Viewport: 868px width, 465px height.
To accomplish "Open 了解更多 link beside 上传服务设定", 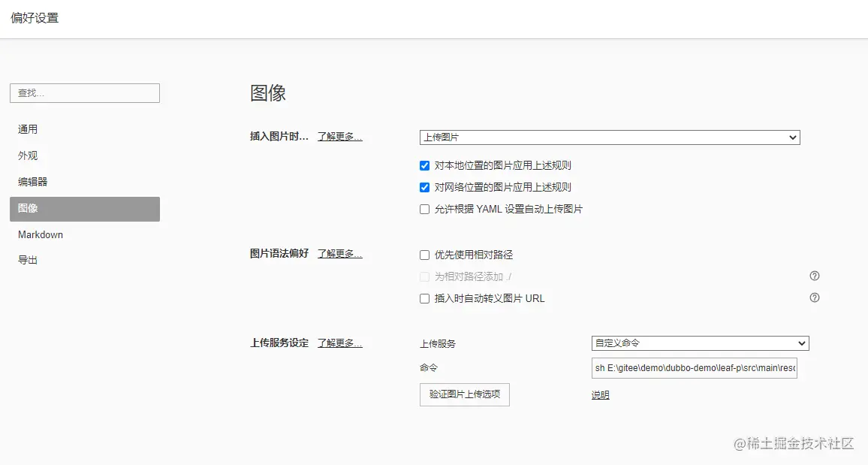I will 340,343.
